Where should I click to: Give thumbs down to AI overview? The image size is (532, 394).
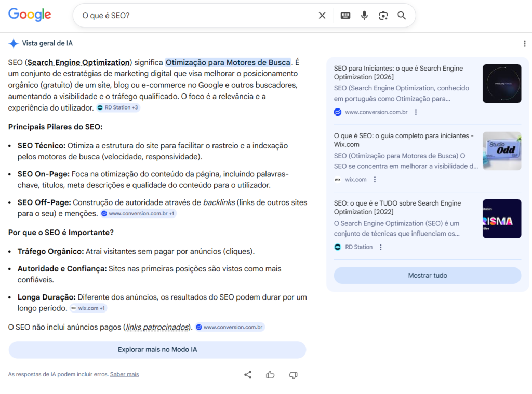coord(293,375)
